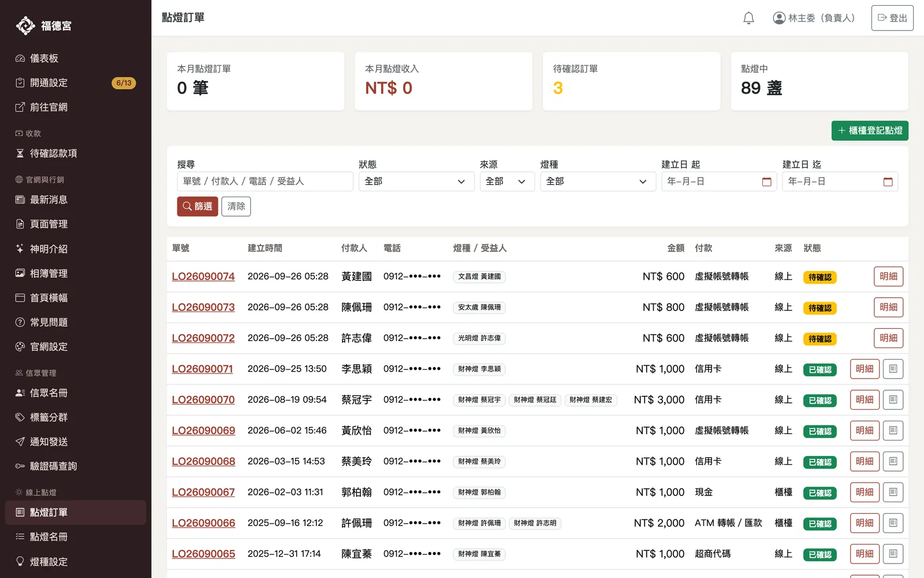This screenshot has width=924, height=578.
Task: Click 明細 for order LO26090065
Action: coord(865,554)
